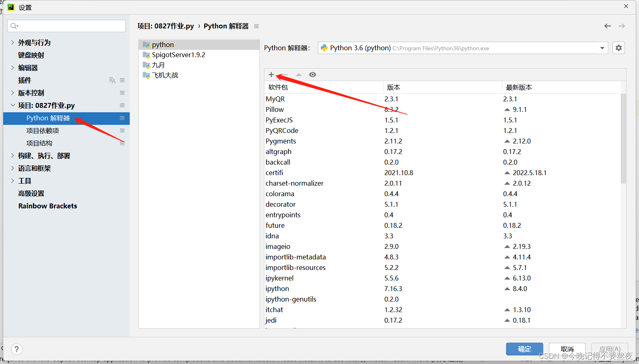This screenshot has width=639, height=364.
Task: Expand the 外观与行为 section
Action: (x=13, y=43)
